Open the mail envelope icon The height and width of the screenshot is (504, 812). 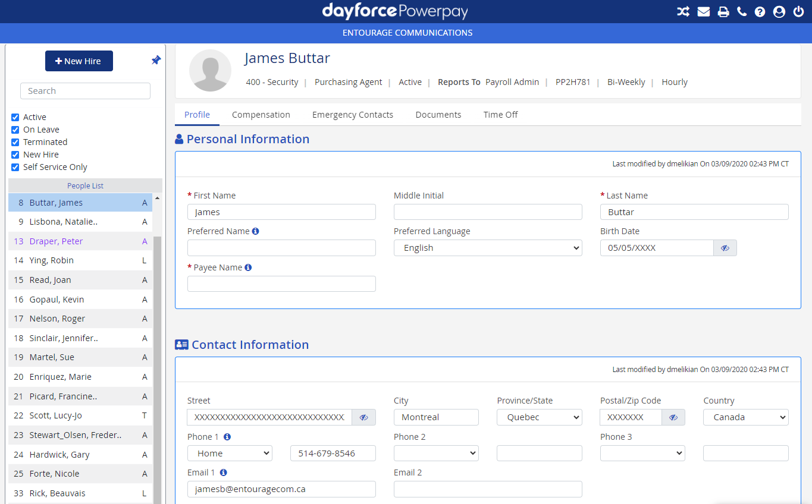(703, 12)
